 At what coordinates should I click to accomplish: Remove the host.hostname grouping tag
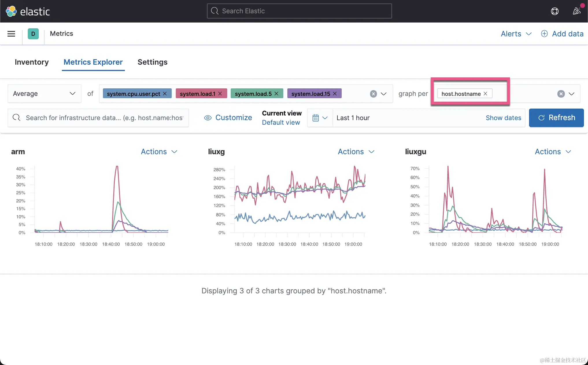(x=486, y=94)
